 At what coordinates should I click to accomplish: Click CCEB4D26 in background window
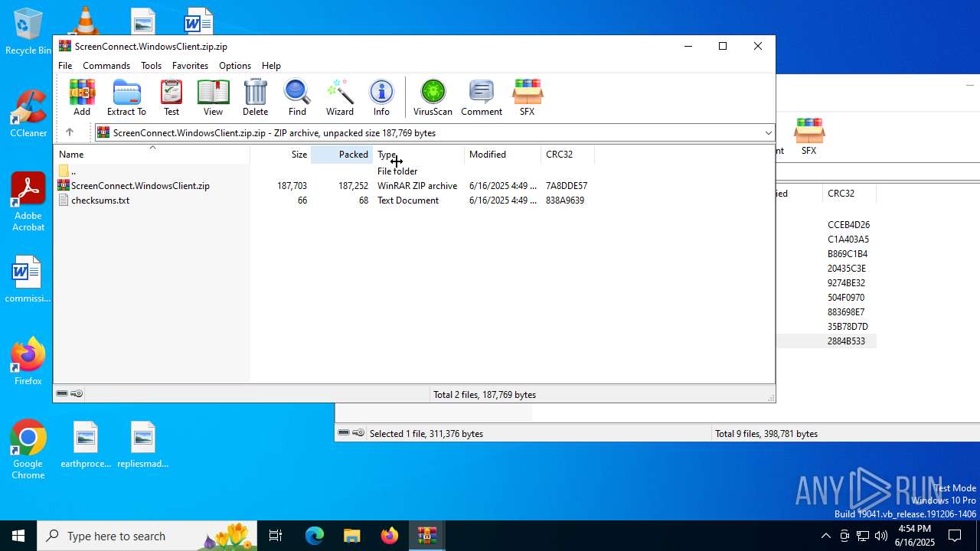(848, 224)
